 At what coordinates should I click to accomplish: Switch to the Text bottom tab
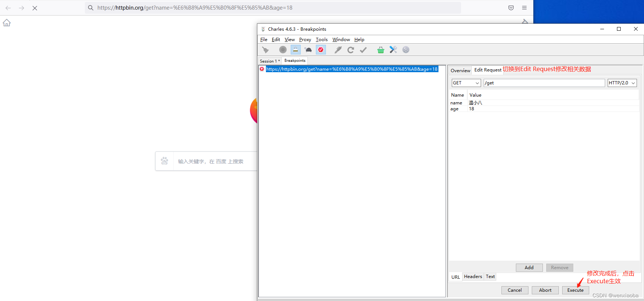[490, 277]
